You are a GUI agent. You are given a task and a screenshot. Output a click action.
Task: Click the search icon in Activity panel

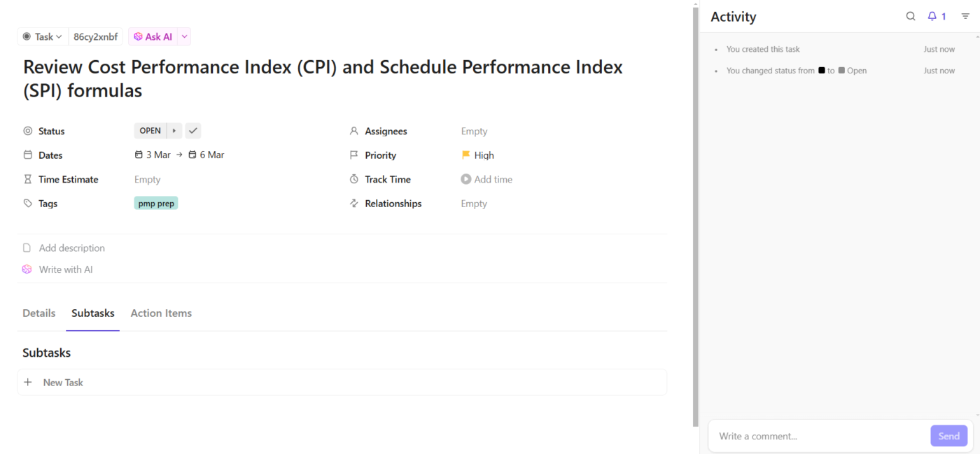point(911,16)
